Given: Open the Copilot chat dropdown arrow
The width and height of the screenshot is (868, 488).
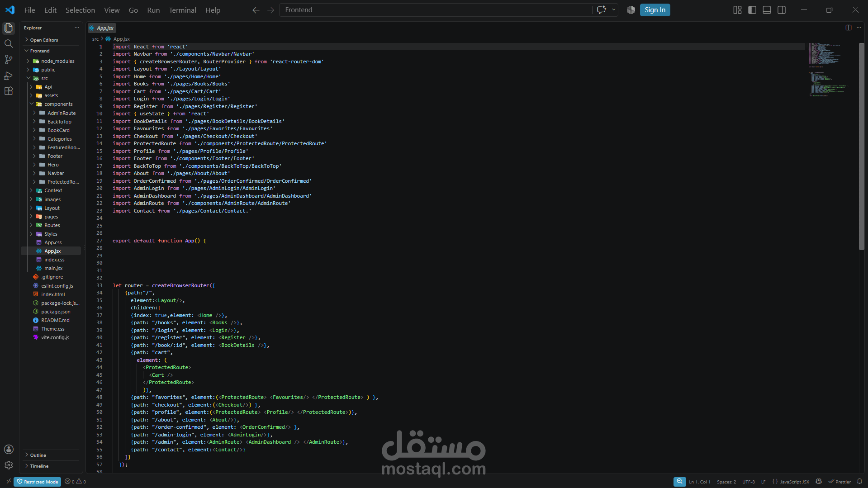Looking at the screenshot, I should (x=614, y=10).
